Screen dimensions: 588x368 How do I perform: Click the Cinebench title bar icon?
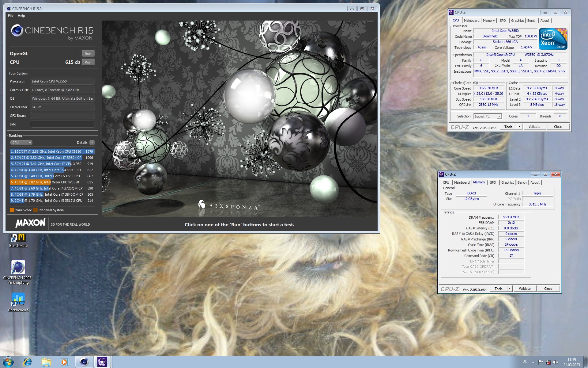point(8,9)
